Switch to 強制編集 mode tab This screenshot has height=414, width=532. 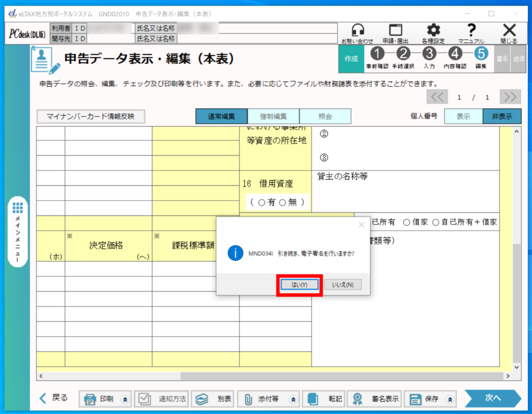coord(273,116)
